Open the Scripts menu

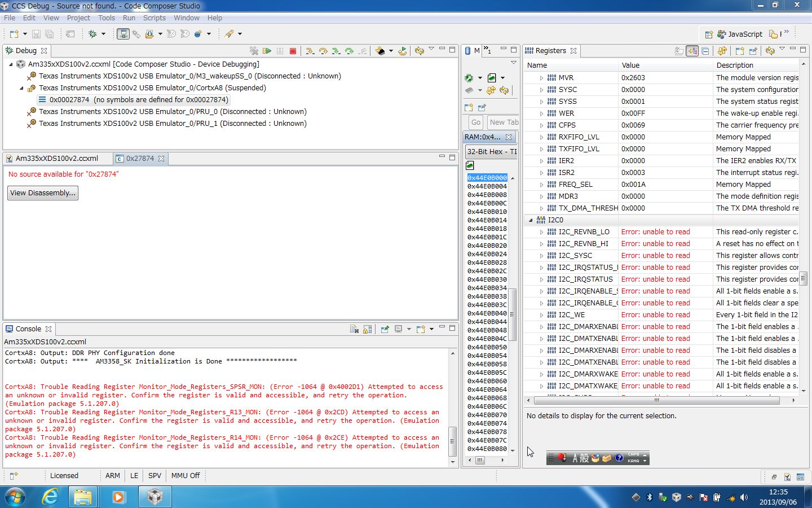155,18
